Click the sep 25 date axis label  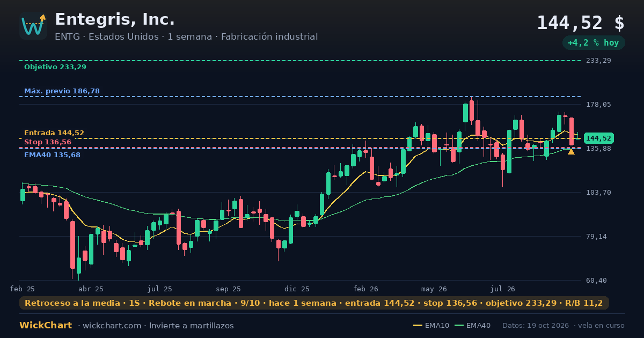pyautogui.click(x=229, y=289)
